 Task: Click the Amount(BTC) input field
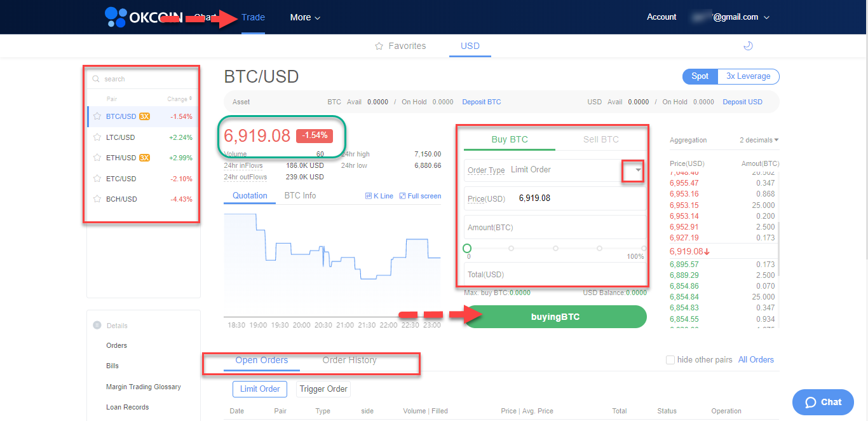(555, 227)
